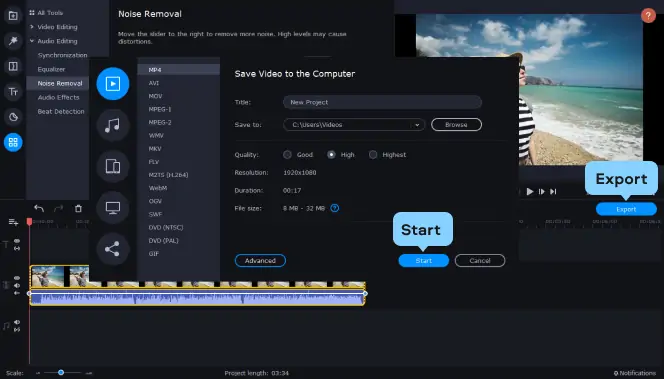Screen dimensions: 664x379
Task: Step forward one frame in the preview
Action: coord(542,191)
